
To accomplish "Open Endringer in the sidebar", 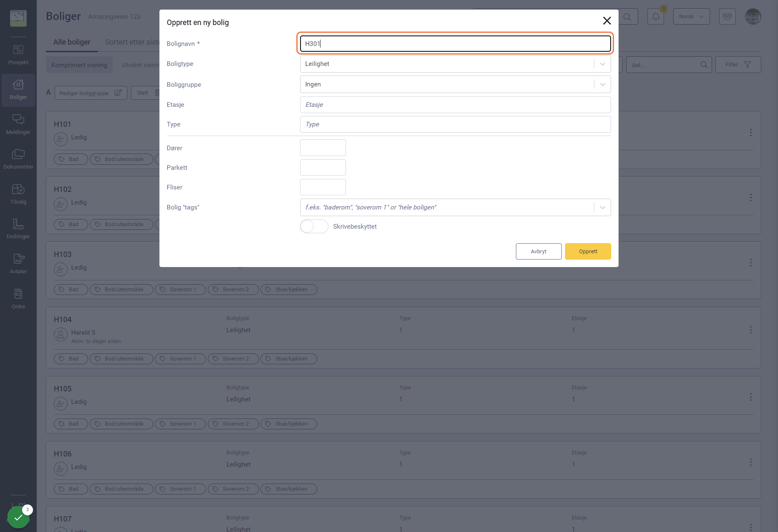I will [x=18, y=229].
